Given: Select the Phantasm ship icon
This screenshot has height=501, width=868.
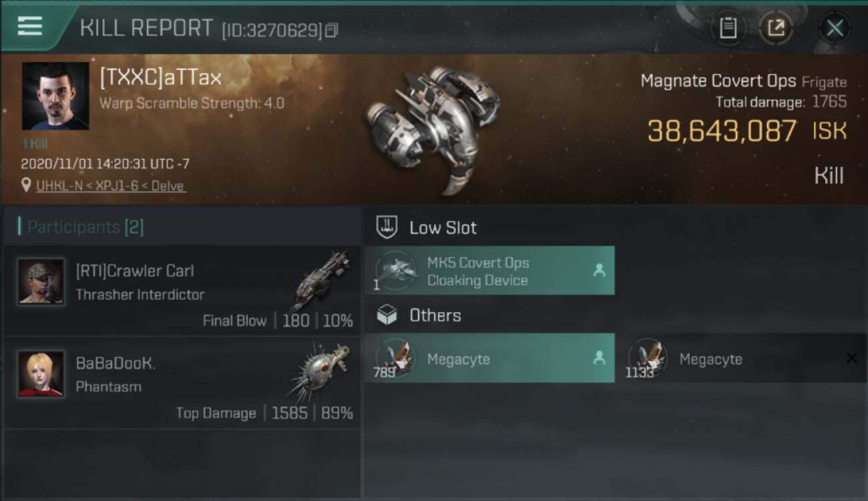Looking at the screenshot, I should click(319, 373).
